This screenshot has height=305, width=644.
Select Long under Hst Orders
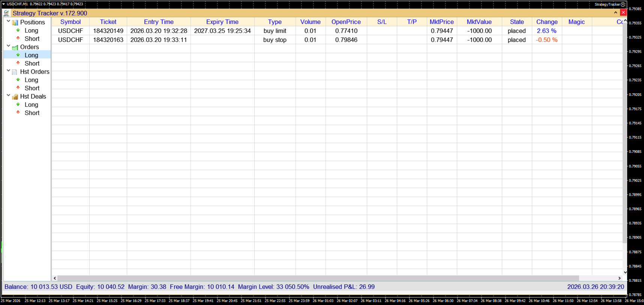pos(32,80)
